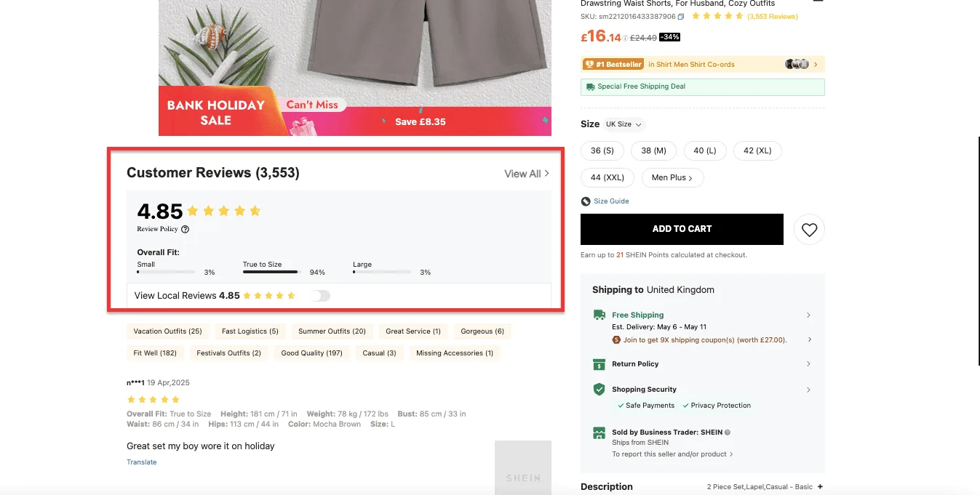Open shipping coupon offer chevron
The image size is (980, 495).
[x=808, y=339]
